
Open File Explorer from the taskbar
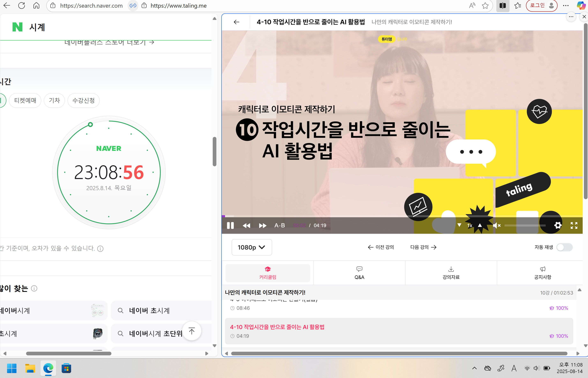pyautogui.click(x=30, y=368)
